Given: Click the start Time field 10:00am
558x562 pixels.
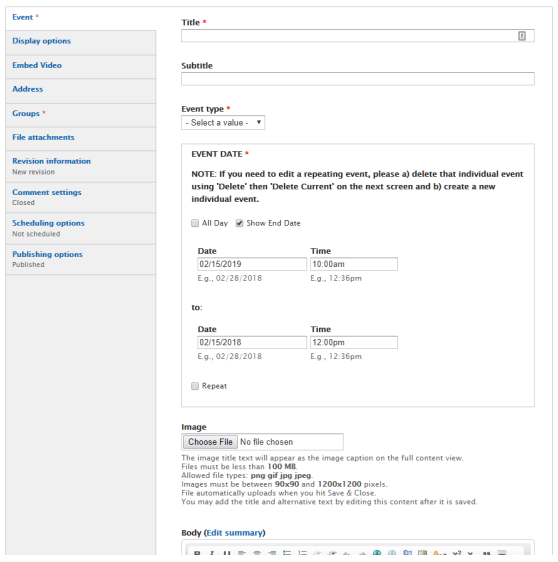Looking at the screenshot, I should point(354,264).
